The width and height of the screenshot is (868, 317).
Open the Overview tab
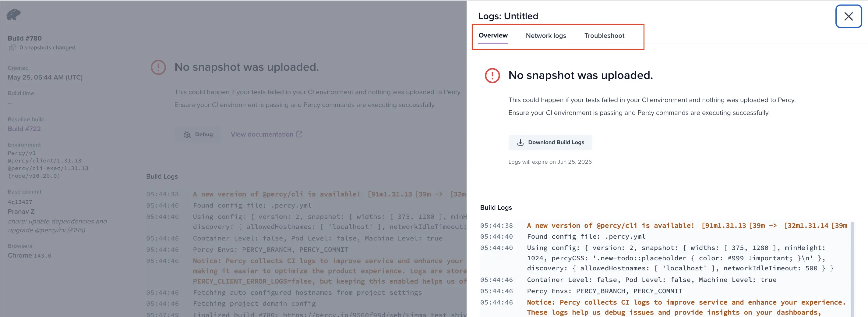[x=493, y=35]
